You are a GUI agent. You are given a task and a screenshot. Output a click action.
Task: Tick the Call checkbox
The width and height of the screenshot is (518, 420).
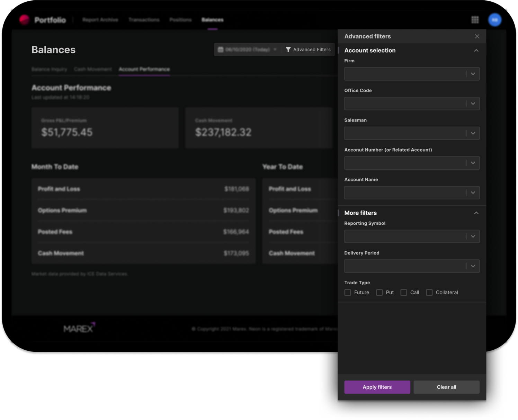pyautogui.click(x=404, y=293)
